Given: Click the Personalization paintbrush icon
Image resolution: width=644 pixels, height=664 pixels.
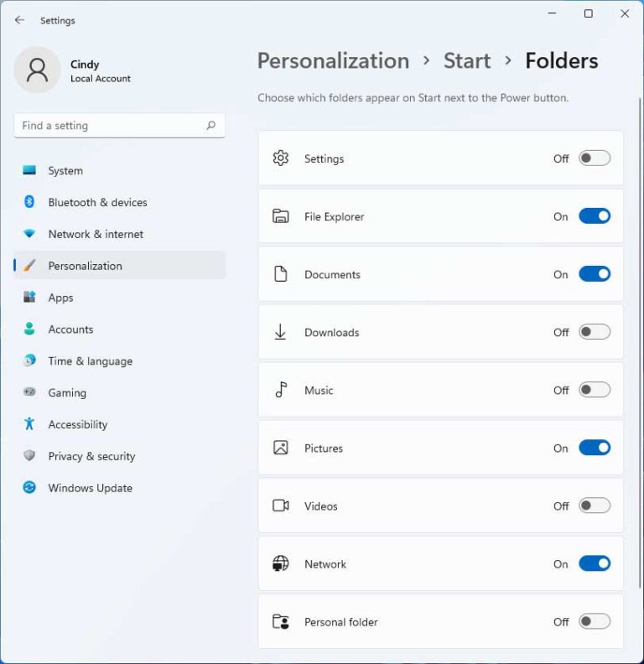Looking at the screenshot, I should pyautogui.click(x=29, y=265).
